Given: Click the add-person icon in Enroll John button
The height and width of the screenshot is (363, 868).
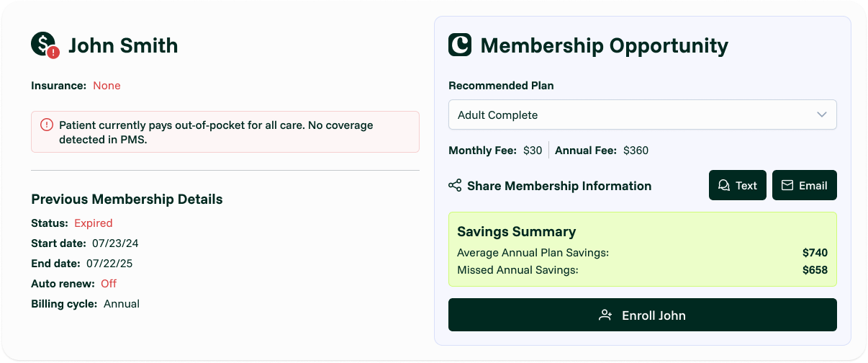Looking at the screenshot, I should pos(606,315).
